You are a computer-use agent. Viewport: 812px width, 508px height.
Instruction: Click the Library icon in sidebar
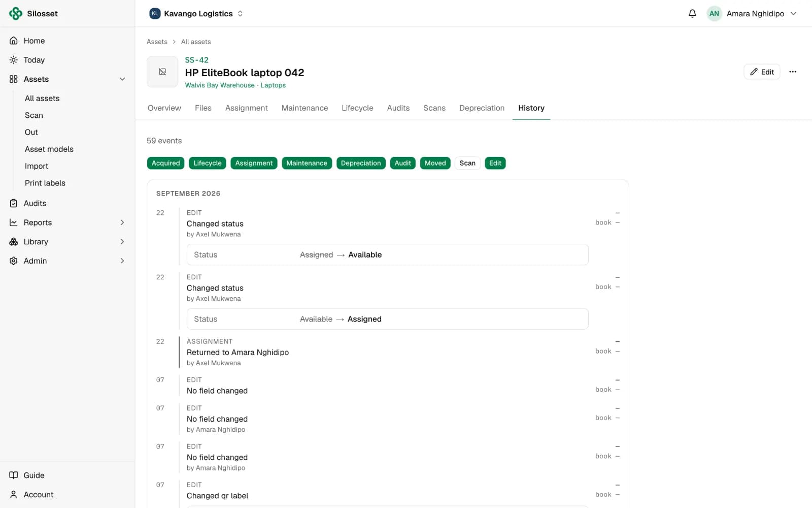(14, 242)
